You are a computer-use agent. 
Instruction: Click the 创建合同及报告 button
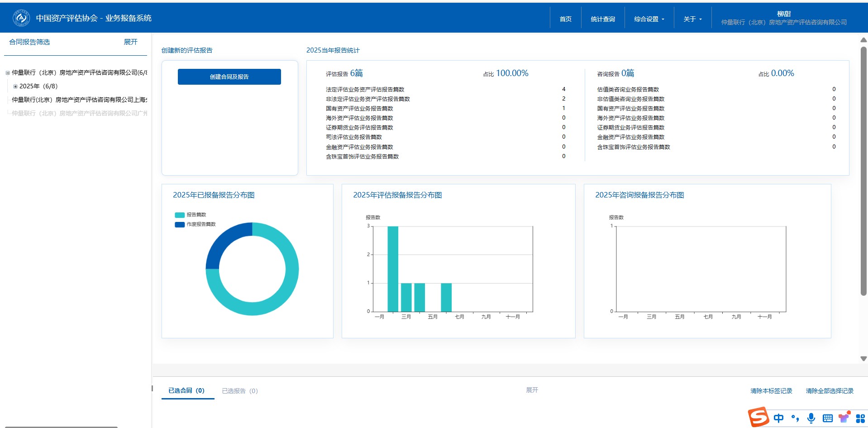pos(229,77)
